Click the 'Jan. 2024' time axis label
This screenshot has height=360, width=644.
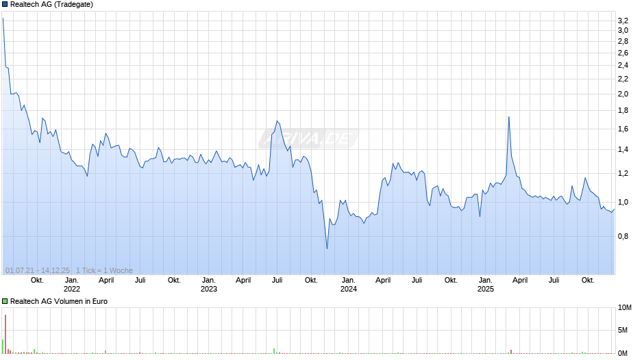tap(348, 285)
